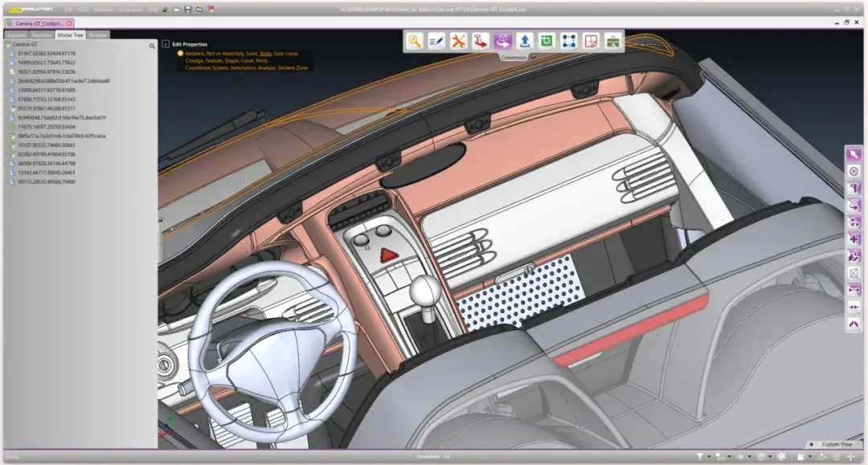Switch to the Explorer tab
868x465 pixels.
point(15,35)
